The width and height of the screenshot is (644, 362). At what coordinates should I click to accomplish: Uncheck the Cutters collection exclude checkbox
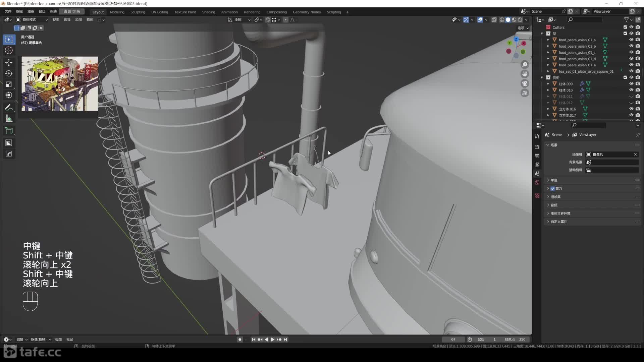pos(625,27)
